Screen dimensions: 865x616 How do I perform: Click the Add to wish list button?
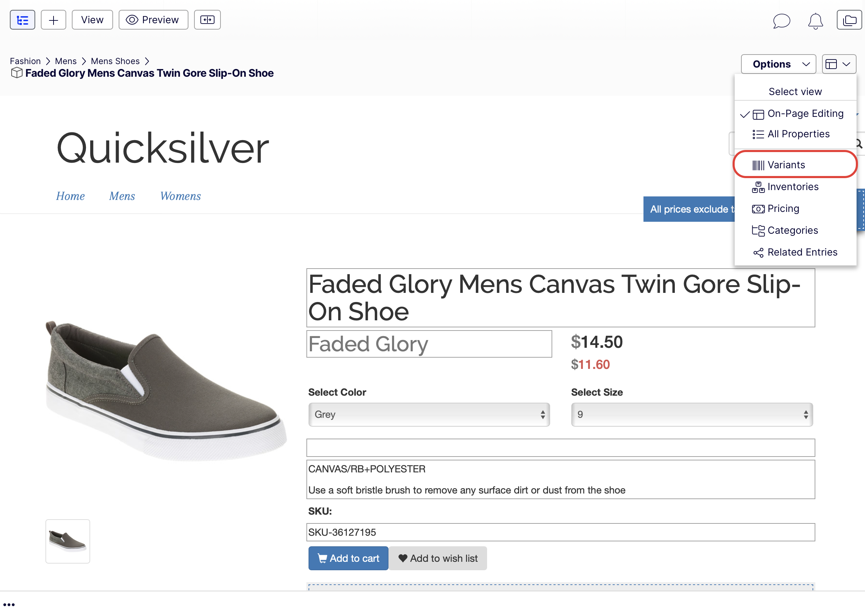[x=438, y=558]
